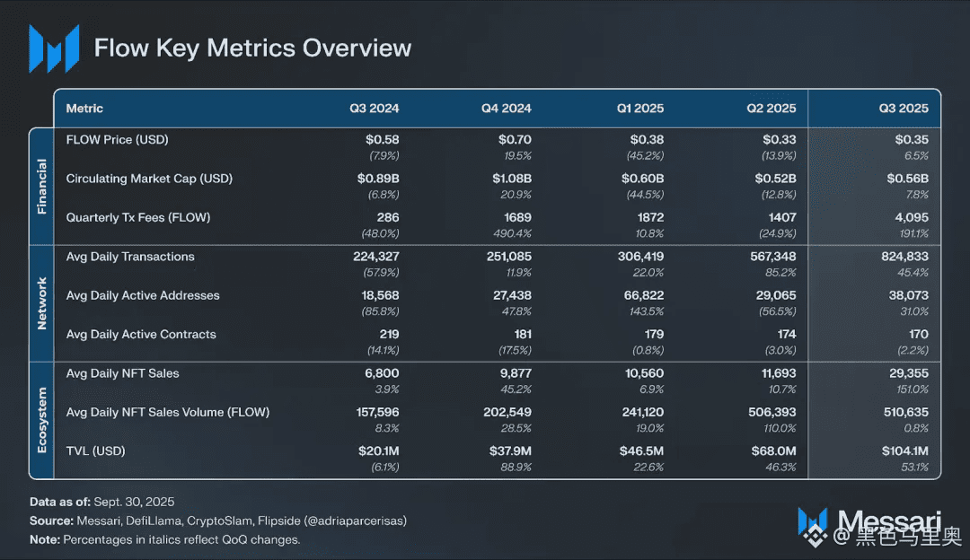Click the 'Quarterly Tx Fees (FLOW)' row label
This screenshot has height=560, width=970.
tap(138, 217)
